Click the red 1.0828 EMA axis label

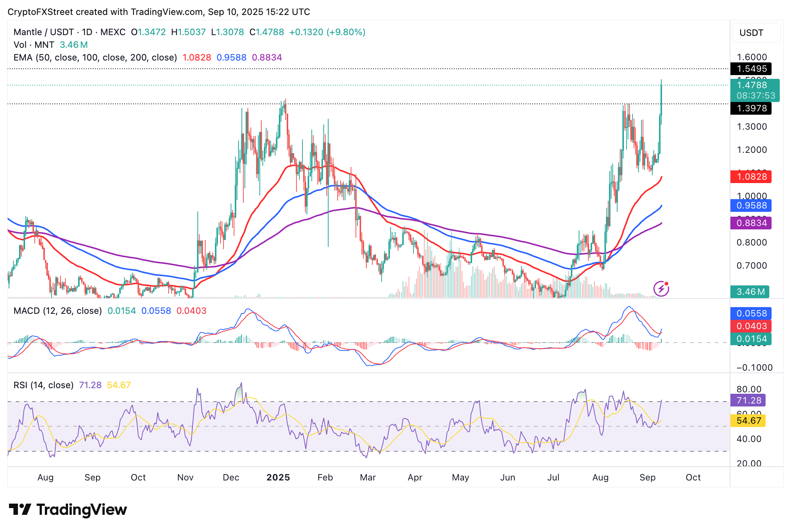tap(751, 177)
